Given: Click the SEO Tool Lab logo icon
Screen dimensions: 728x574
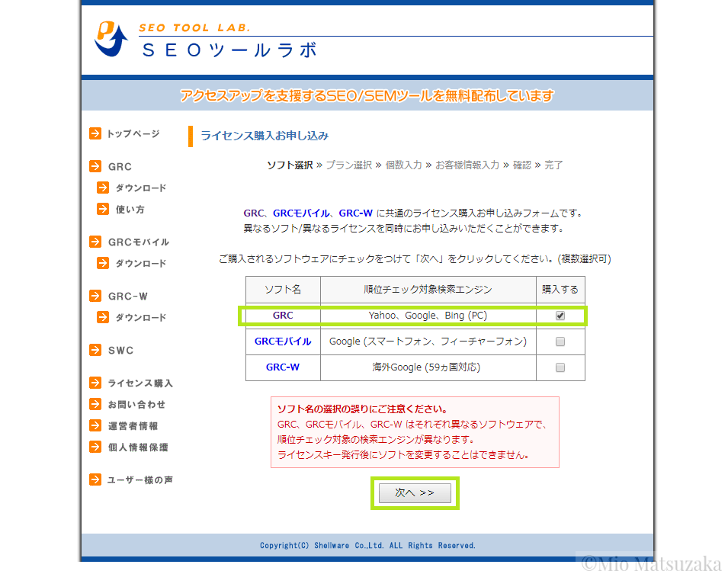Looking at the screenshot, I should pos(111,39).
